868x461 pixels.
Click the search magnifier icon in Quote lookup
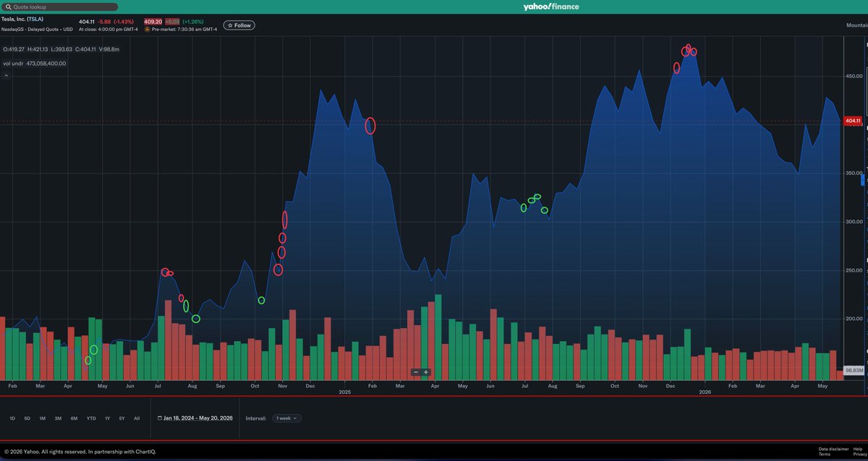[9, 7]
